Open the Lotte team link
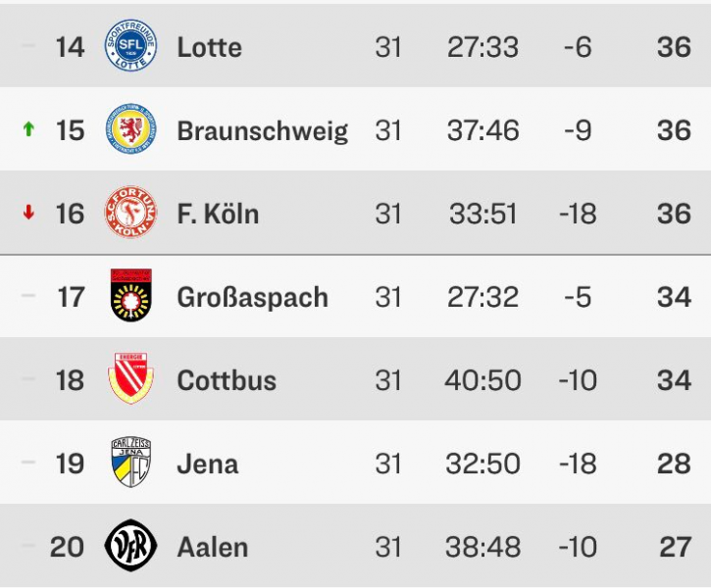Viewport: 711px width, 588px height. 209,47
